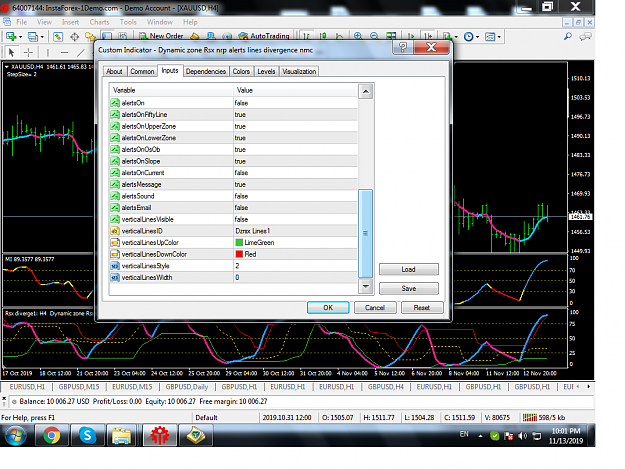
Task: Switch to the Levels tab
Action: point(266,71)
